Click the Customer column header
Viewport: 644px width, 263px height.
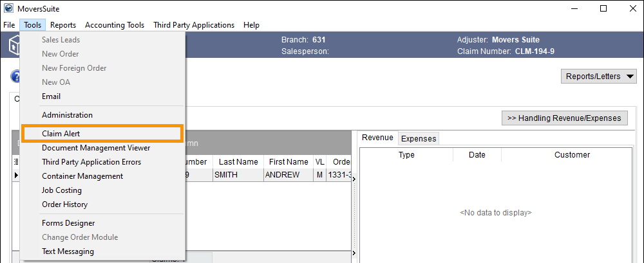572,155
